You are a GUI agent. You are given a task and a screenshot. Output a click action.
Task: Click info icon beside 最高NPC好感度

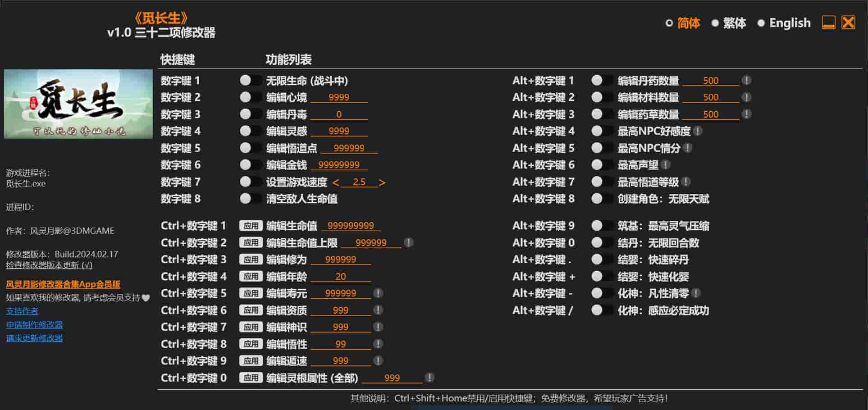coord(698,131)
